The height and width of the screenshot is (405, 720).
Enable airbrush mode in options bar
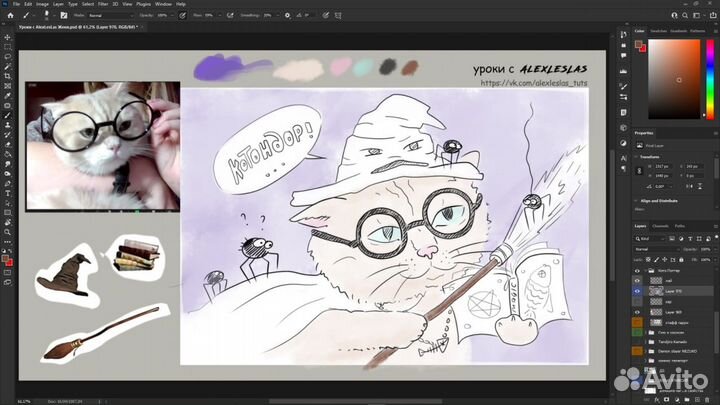(x=230, y=15)
